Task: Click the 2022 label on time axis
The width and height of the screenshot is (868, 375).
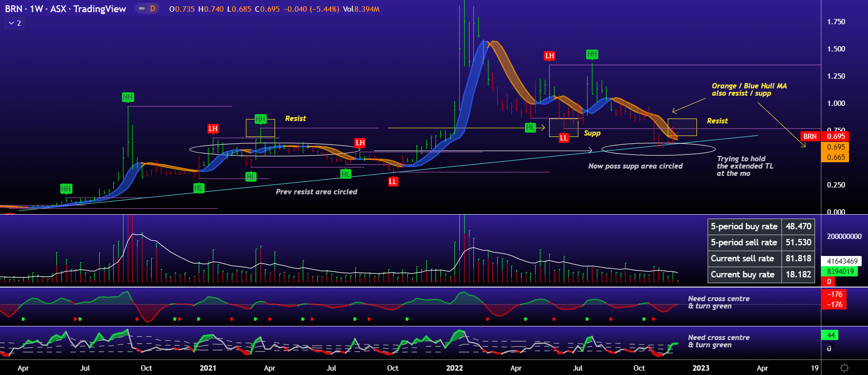Action: pyautogui.click(x=454, y=368)
